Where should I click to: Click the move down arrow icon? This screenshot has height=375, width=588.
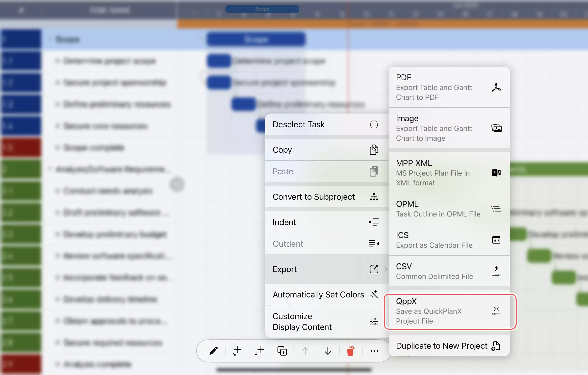tap(328, 351)
